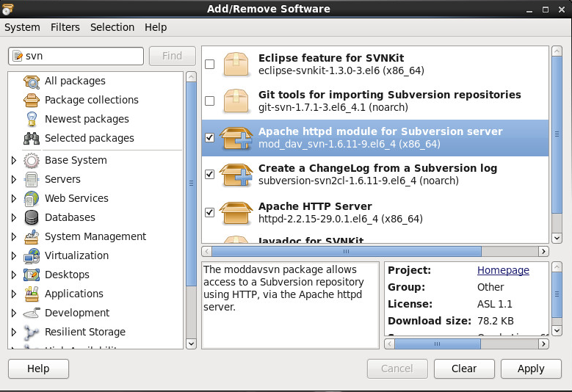Expand the Resilient Storage group
The image size is (572, 392).
[x=14, y=332]
